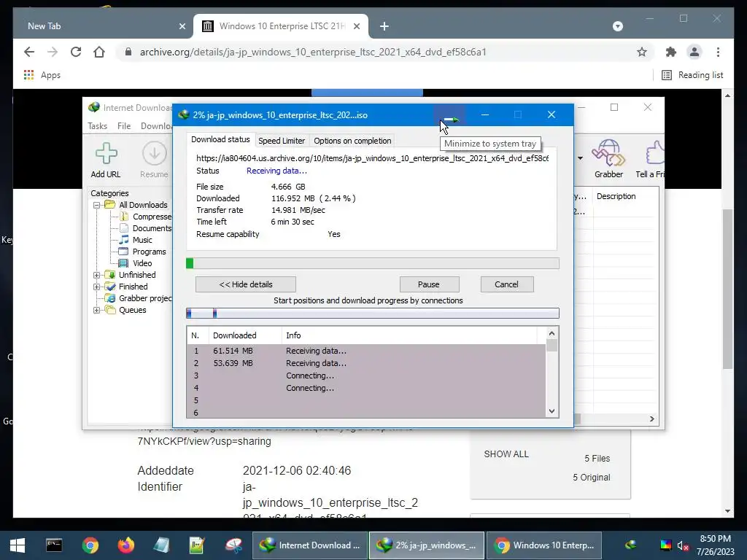Open Windows 10 Enterp... Chrome taskbar button
This screenshot has width=747, height=560.
click(x=544, y=545)
